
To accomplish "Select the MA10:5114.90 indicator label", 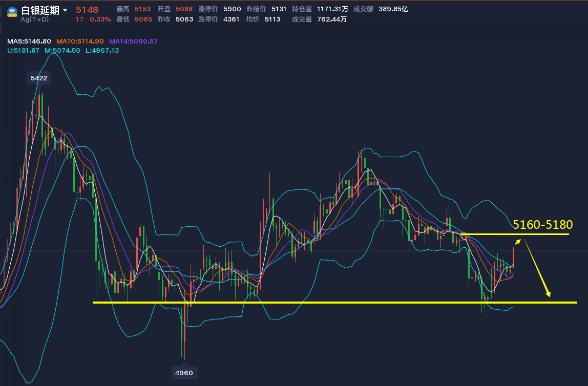I will click(80, 41).
